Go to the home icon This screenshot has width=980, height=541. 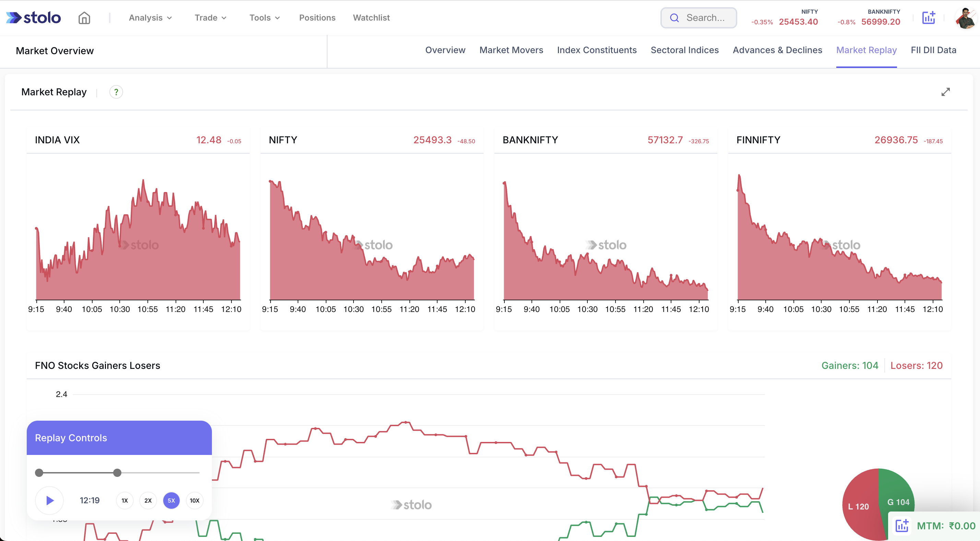[84, 18]
